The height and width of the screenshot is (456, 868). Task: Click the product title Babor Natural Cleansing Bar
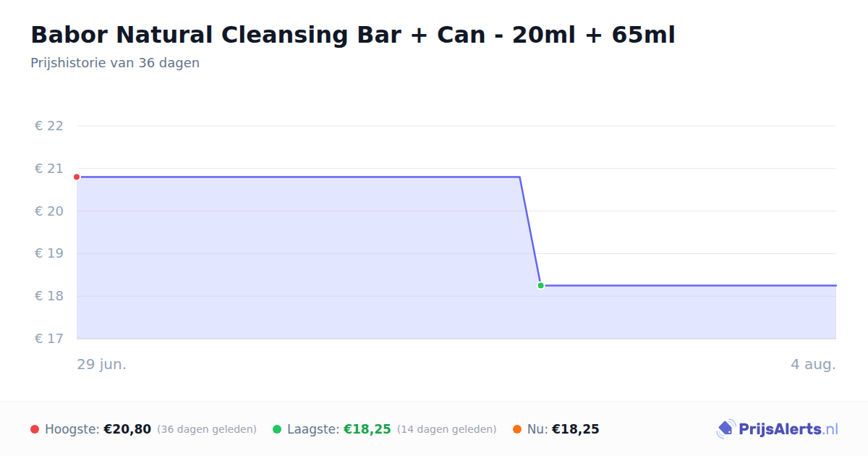(x=353, y=35)
